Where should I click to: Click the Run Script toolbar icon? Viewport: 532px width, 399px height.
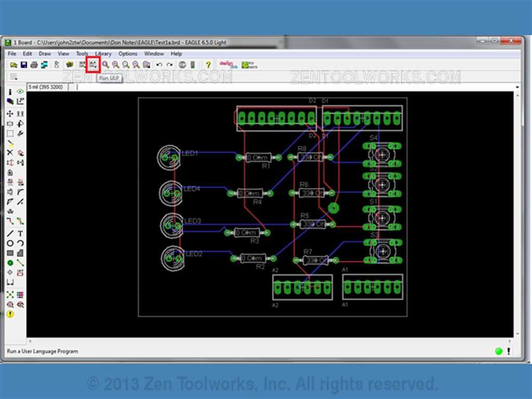(x=83, y=65)
